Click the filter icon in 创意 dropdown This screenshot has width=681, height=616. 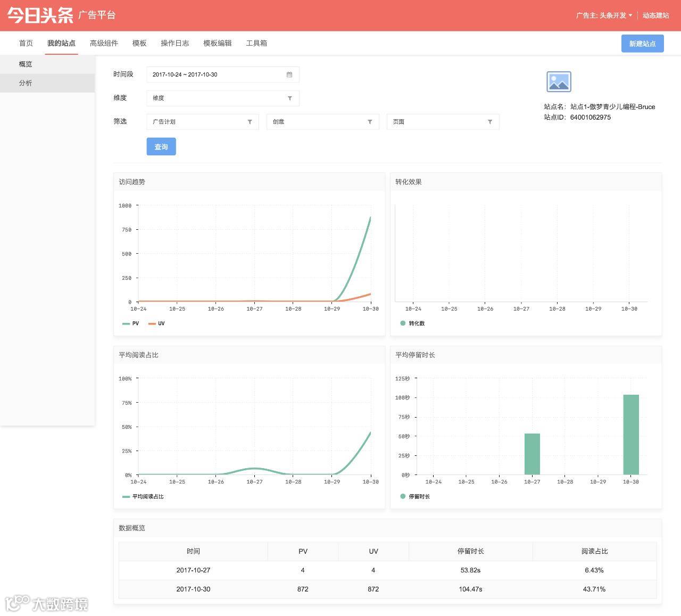click(370, 122)
